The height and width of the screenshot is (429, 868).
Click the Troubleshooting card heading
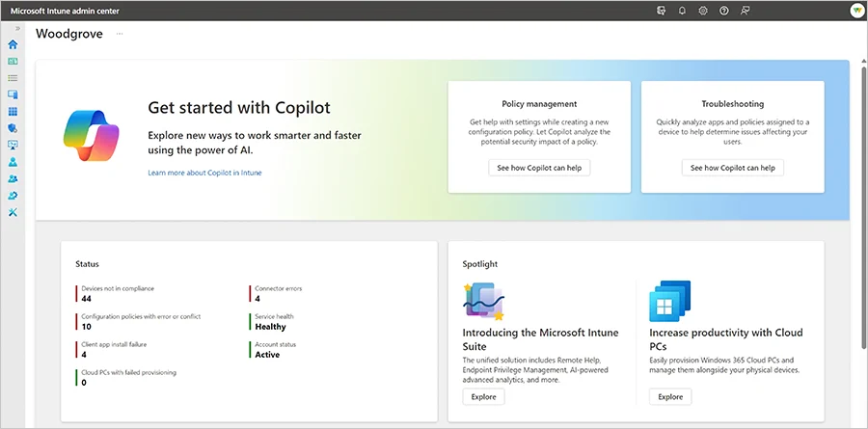click(732, 104)
